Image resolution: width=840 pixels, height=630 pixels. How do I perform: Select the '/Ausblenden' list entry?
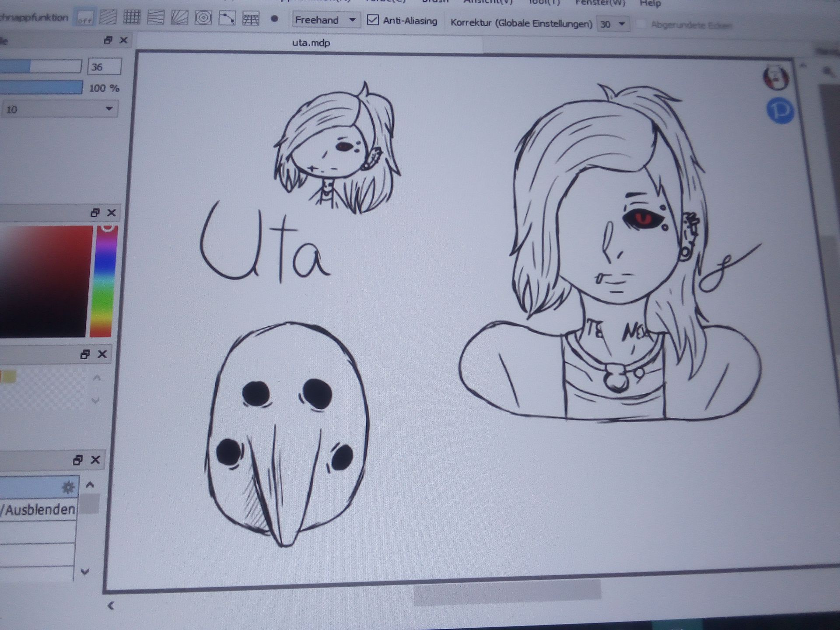(38, 510)
